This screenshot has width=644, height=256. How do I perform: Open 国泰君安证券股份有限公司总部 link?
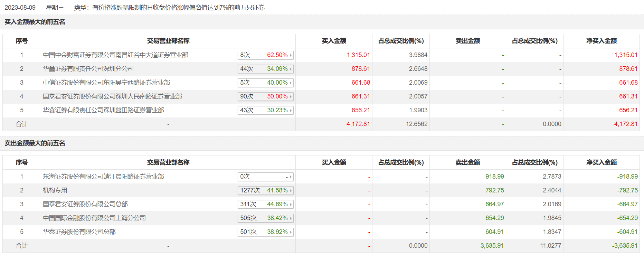(85, 204)
